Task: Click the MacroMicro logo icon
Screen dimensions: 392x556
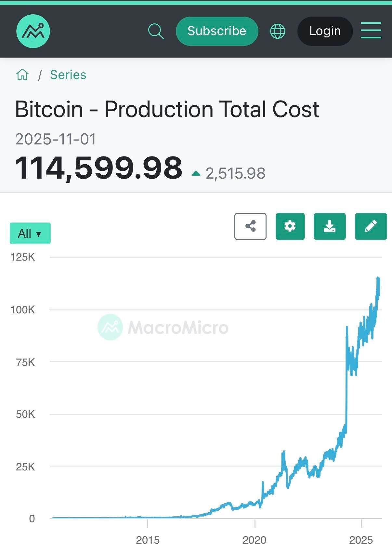Action: pos(33,31)
